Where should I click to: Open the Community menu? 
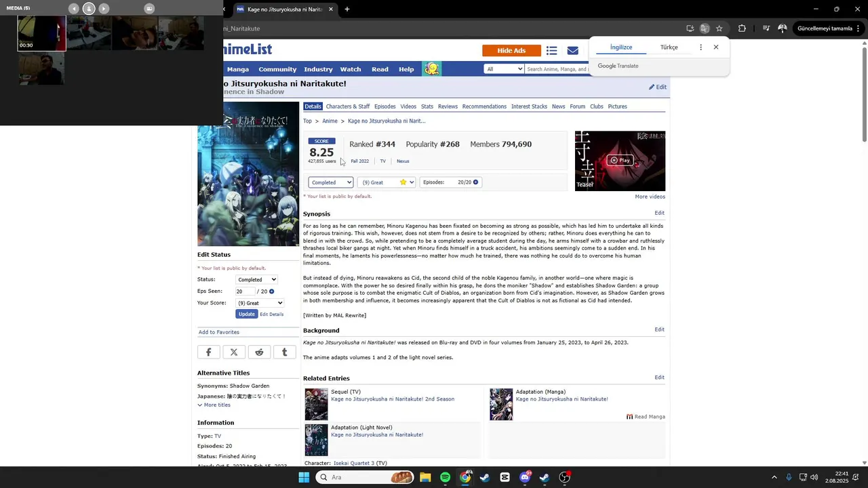[277, 69]
